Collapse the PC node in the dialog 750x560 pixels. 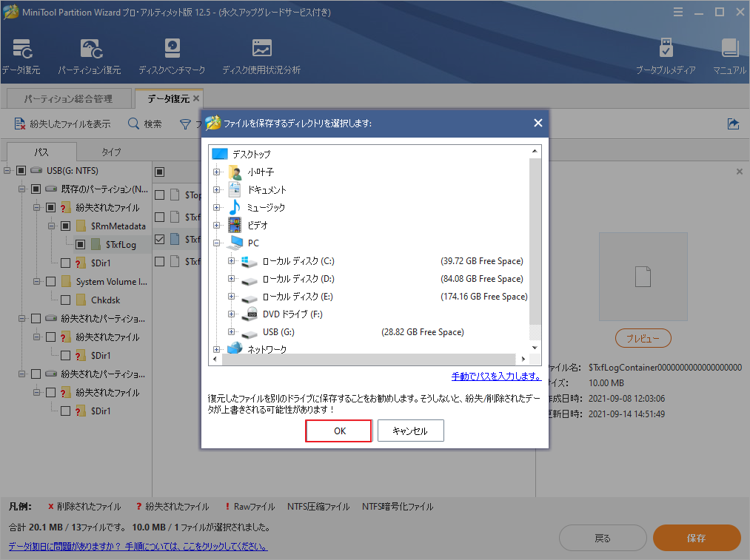click(x=215, y=243)
